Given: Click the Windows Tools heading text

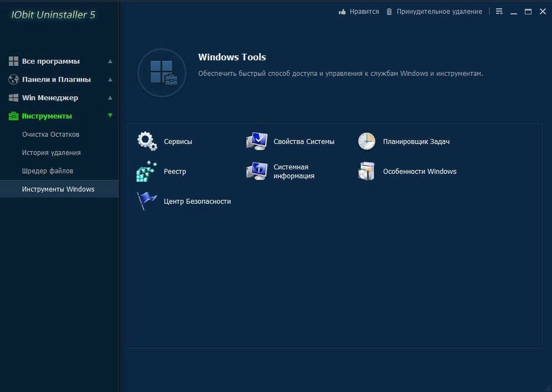Looking at the screenshot, I should 232,57.
